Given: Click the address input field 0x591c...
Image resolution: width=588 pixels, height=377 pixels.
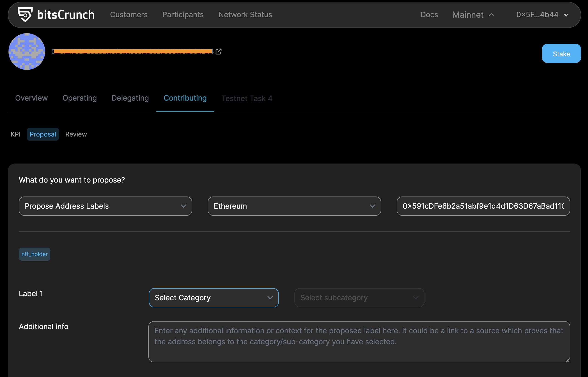Looking at the screenshot, I should coord(483,206).
